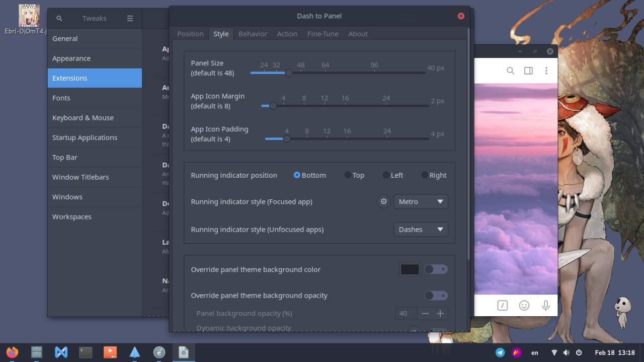Screen dimensions: 644x362
Task: Click the App Icon Padding slider handle
Action: (x=286, y=138)
